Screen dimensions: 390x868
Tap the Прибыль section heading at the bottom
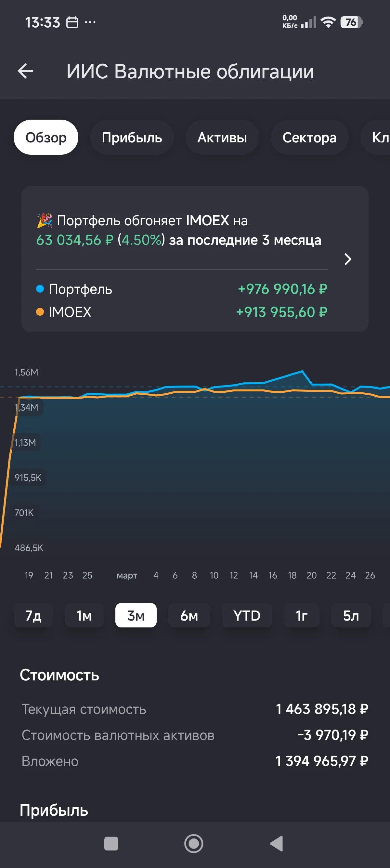click(x=54, y=810)
